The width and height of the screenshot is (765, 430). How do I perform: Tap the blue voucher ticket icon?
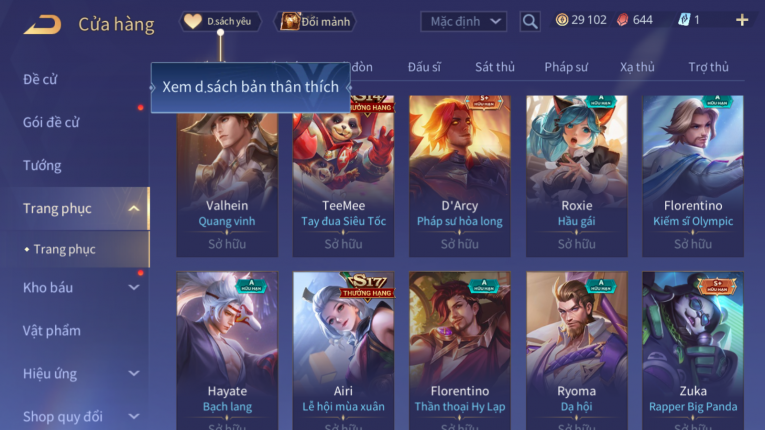[x=684, y=20]
